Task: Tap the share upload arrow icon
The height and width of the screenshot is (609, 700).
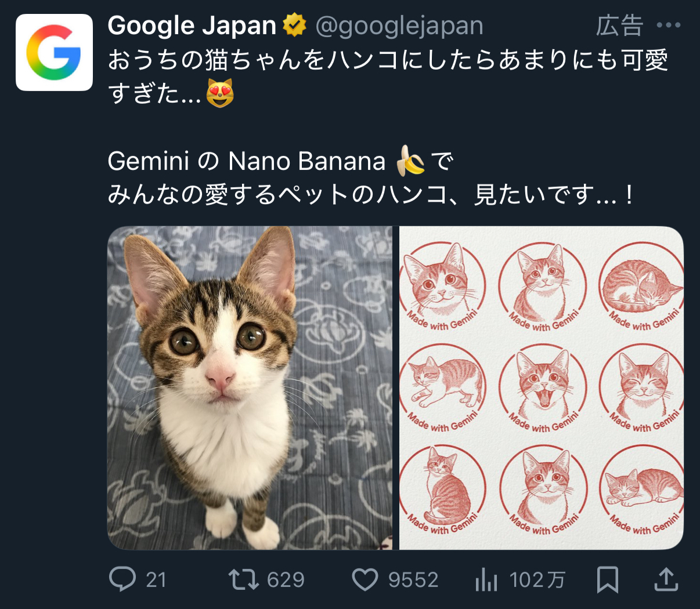Action: tap(666, 579)
